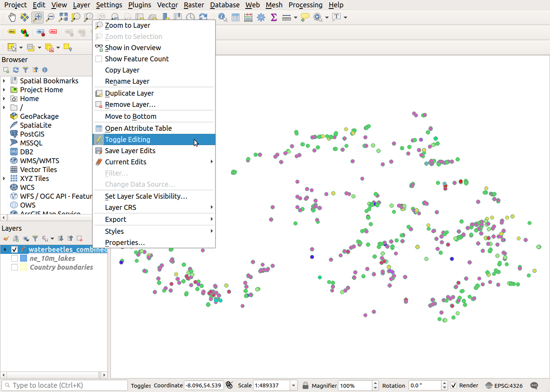Click the Layer Diagram Options icon
The width and height of the screenshot is (550, 392).
coord(25,32)
